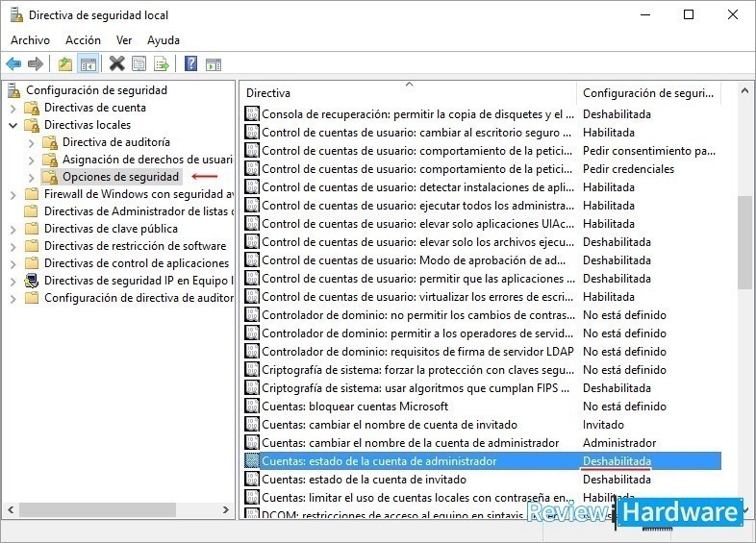
Task: Open Properties from the toolbar
Action: point(139,64)
